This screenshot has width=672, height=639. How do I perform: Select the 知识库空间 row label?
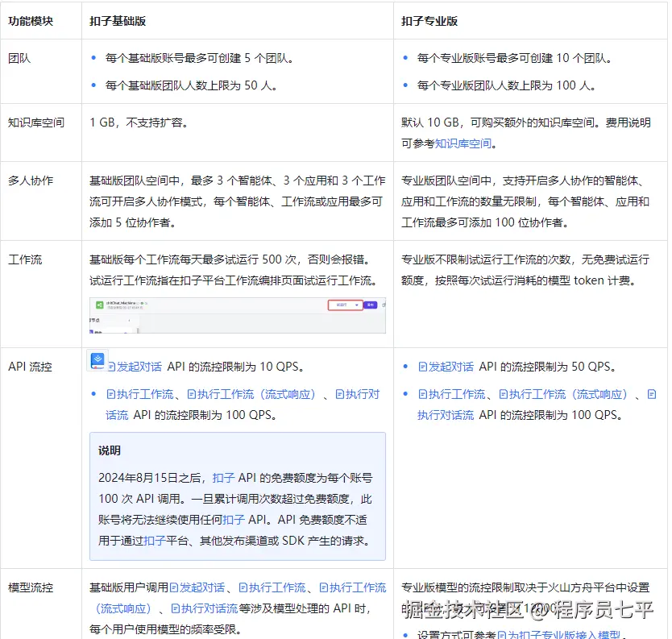coord(36,122)
